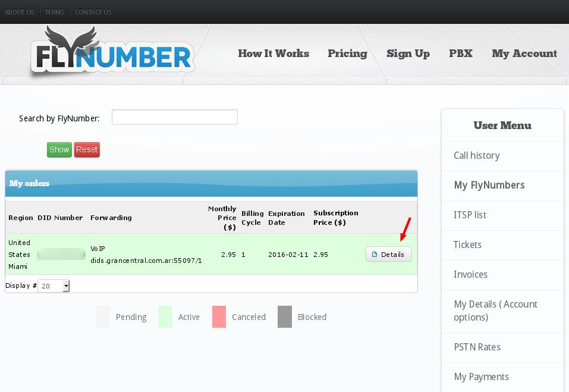Click the blurred DID number cell
Viewport: 569px width, 392px height.
click(x=61, y=254)
